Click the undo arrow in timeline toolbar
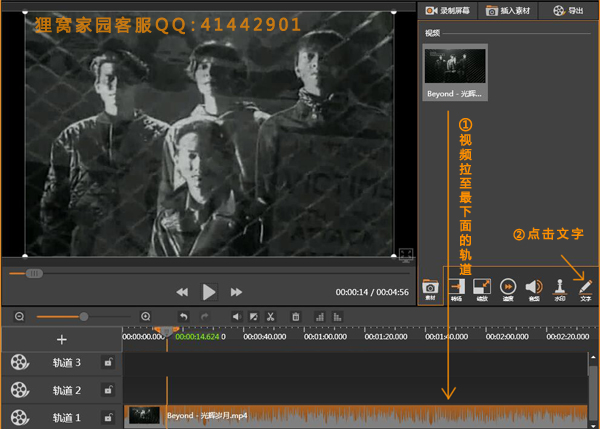The image size is (600, 429). tap(184, 317)
